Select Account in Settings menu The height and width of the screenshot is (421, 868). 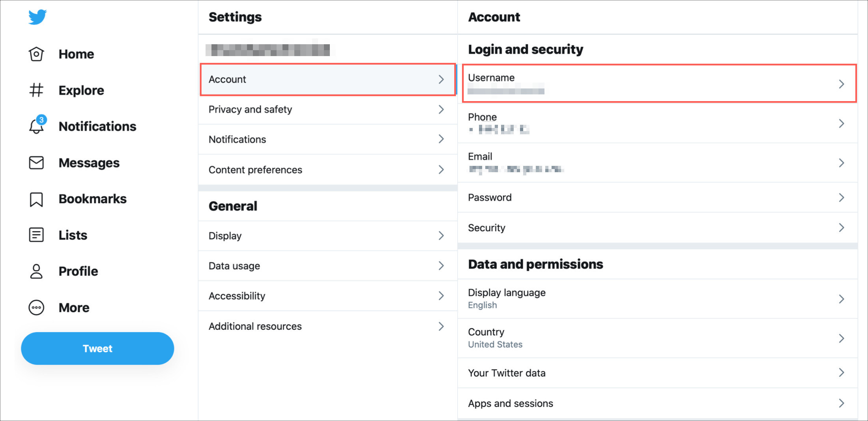(327, 79)
